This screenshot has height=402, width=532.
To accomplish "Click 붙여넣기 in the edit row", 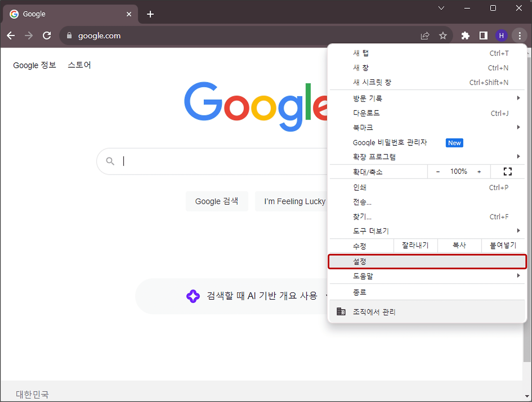I will [503, 245].
